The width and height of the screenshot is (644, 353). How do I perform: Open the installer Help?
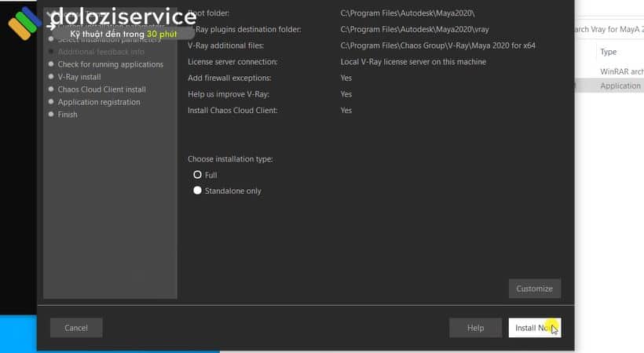pyautogui.click(x=474, y=328)
